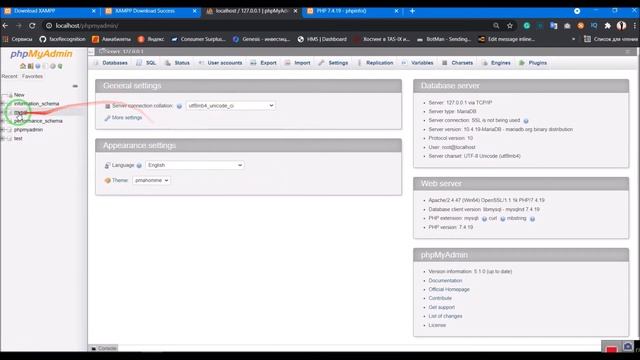This screenshot has height=360, width=640.
Task: Expand the test database node
Action: point(3,139)
